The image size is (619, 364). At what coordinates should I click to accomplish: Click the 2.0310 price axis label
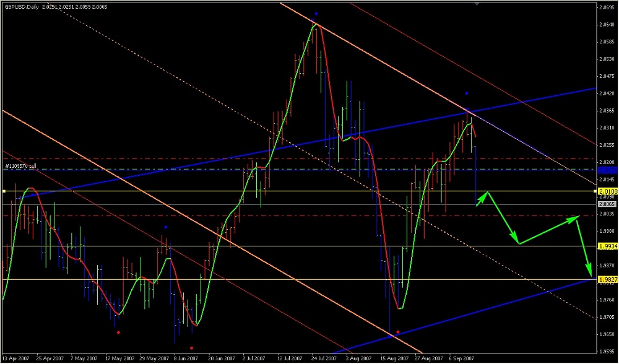click(608, 128)
